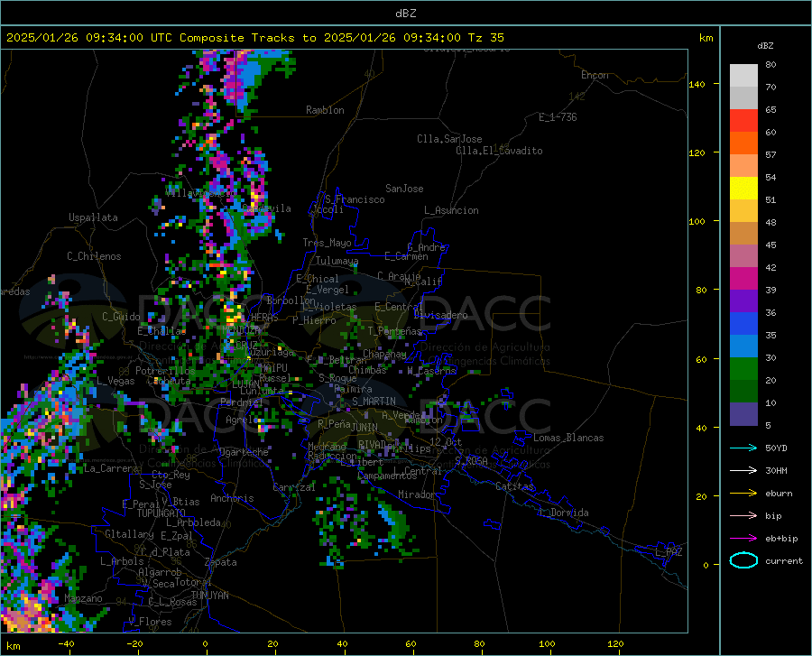This screenshot has height=656, width=812.
Task: Select the dark orange 57-60 dBZ swatch
Action: [743, 143]
